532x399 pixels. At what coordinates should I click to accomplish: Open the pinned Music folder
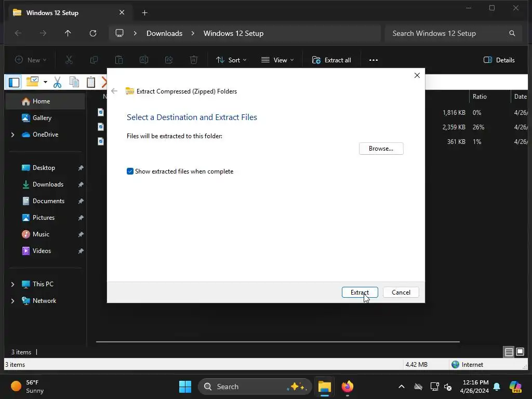tap(46, 234)
